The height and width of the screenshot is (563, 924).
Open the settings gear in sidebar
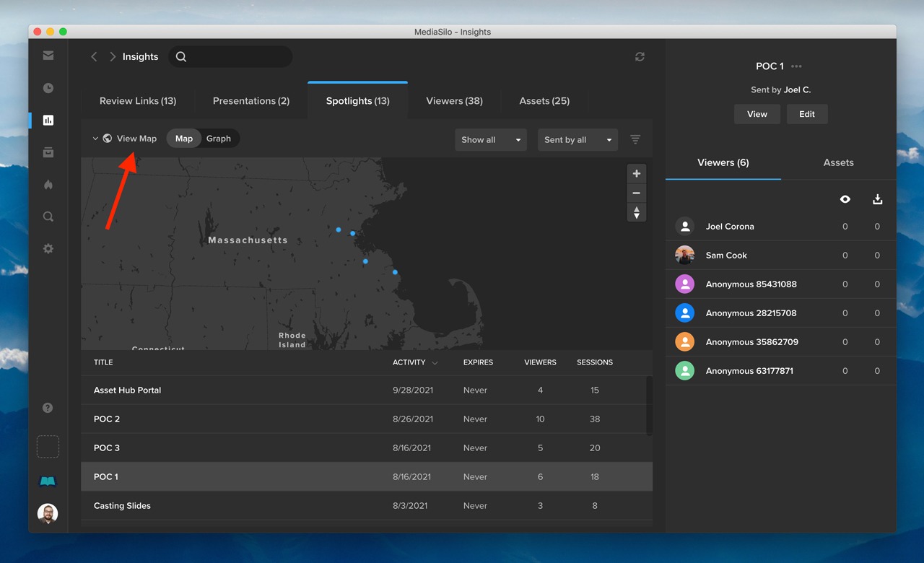point(48,248)
